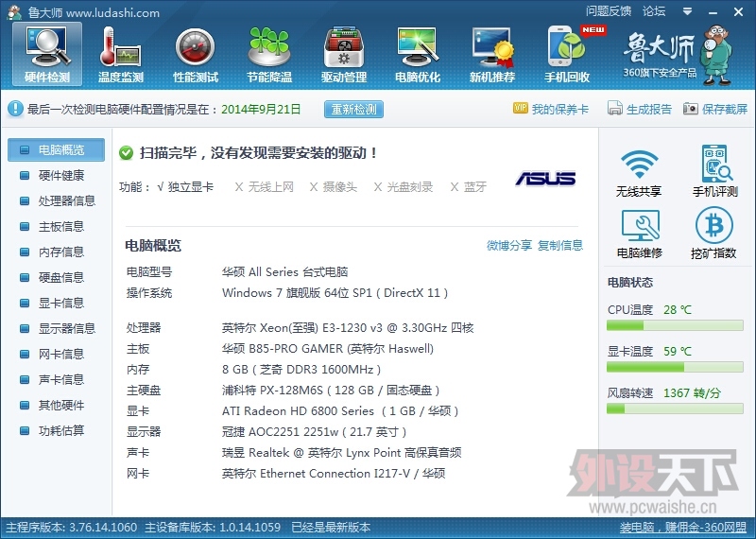Viewport: 756px width, 539px height.
Task: Open 电脑维修 computer repair
Action: [640, 234]
